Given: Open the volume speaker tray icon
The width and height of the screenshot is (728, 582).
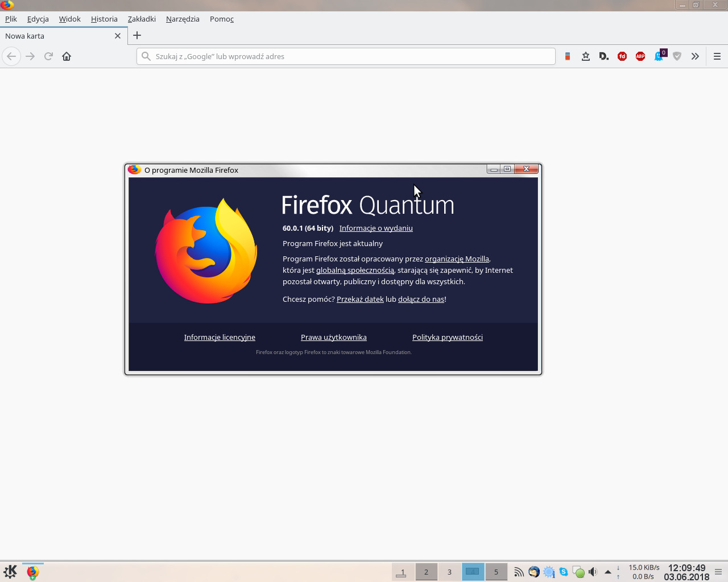Looking at the screenshot, I should tap(593, 572).
